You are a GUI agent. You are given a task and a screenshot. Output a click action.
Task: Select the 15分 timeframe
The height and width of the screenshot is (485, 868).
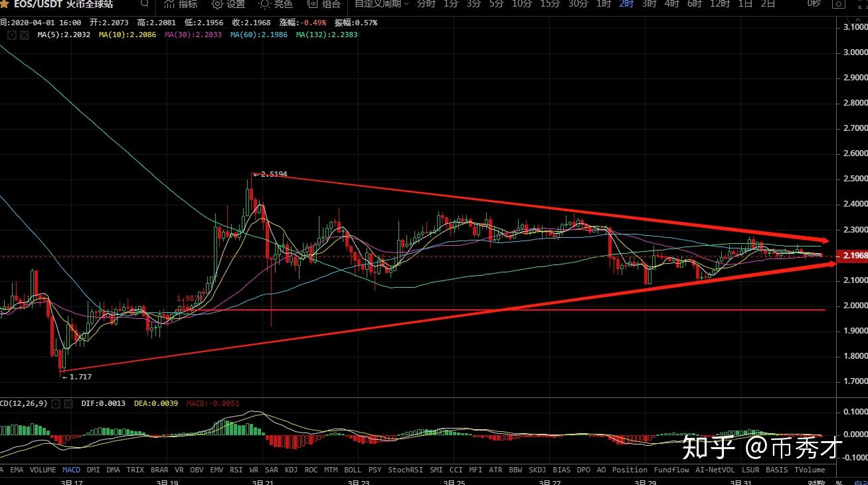(x=550, y=3)
